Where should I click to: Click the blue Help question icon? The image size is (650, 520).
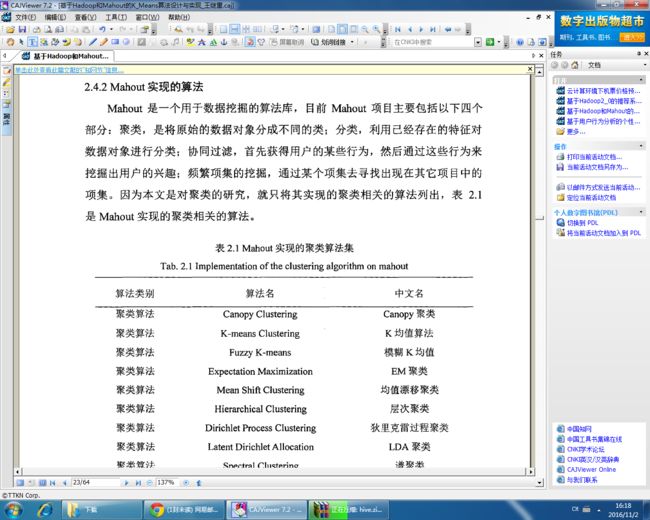pos(520,42)
